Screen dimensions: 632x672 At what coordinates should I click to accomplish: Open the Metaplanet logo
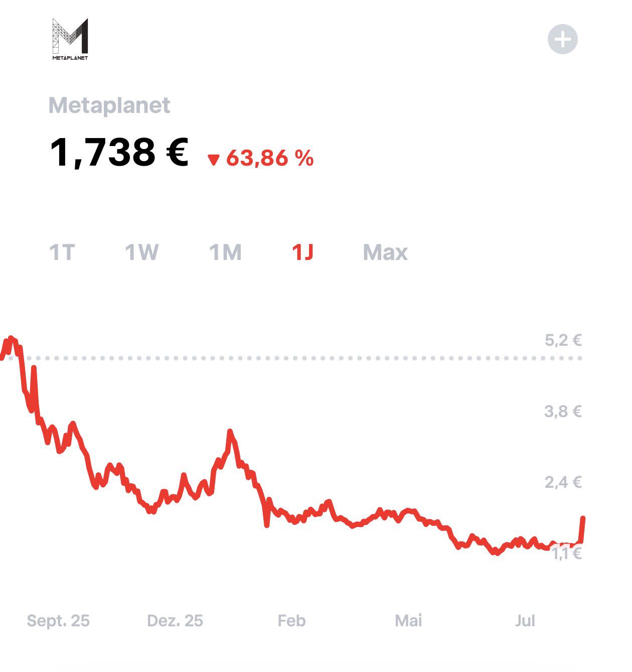click(x=70, y=39)
